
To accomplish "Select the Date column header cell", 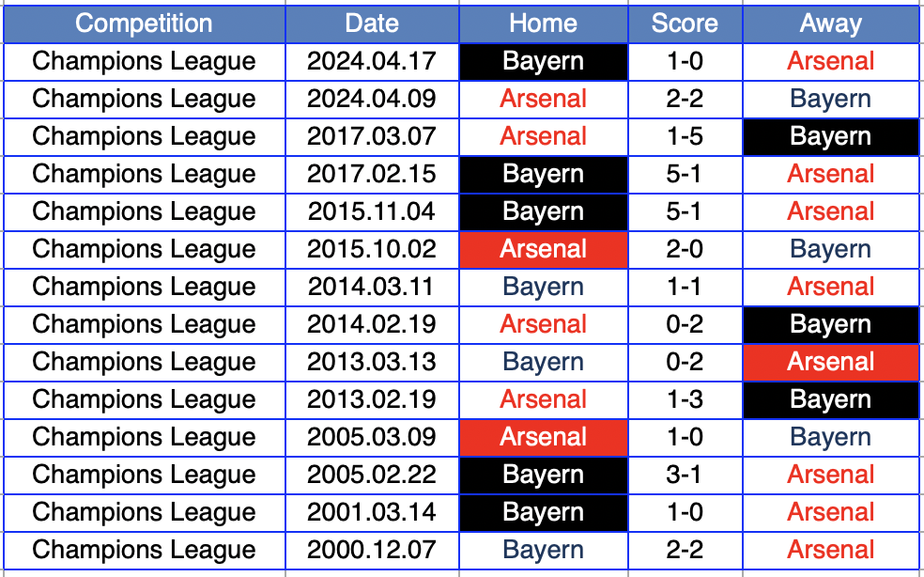I will click(372, 23).
